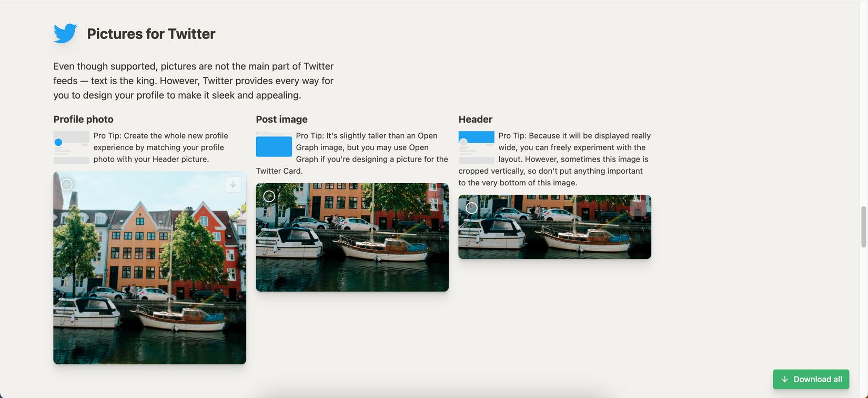Click the Download all button

811,379
